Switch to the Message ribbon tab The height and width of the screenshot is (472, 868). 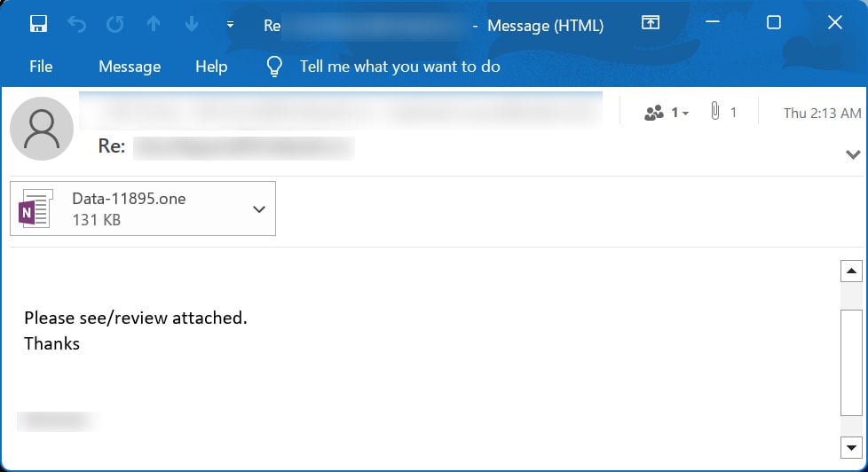[130, 67]
